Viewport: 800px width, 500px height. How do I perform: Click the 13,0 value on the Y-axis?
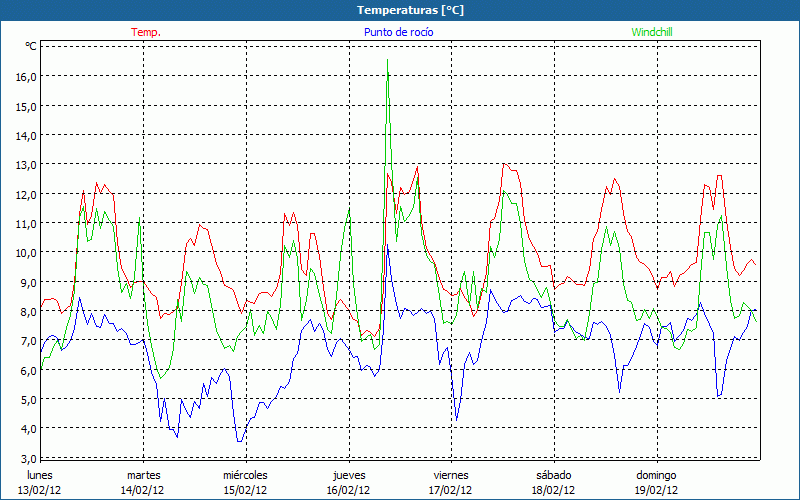[x=26, y=164]
